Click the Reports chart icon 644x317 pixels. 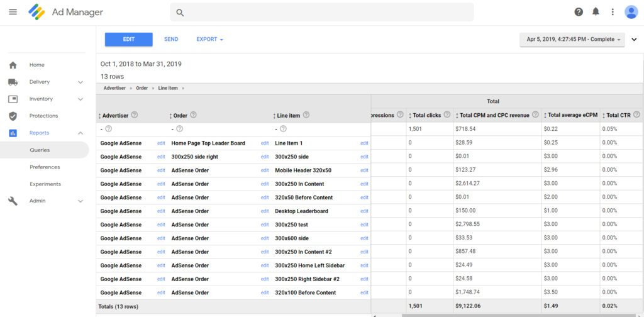pyautogui.click(x=13, y=133)
